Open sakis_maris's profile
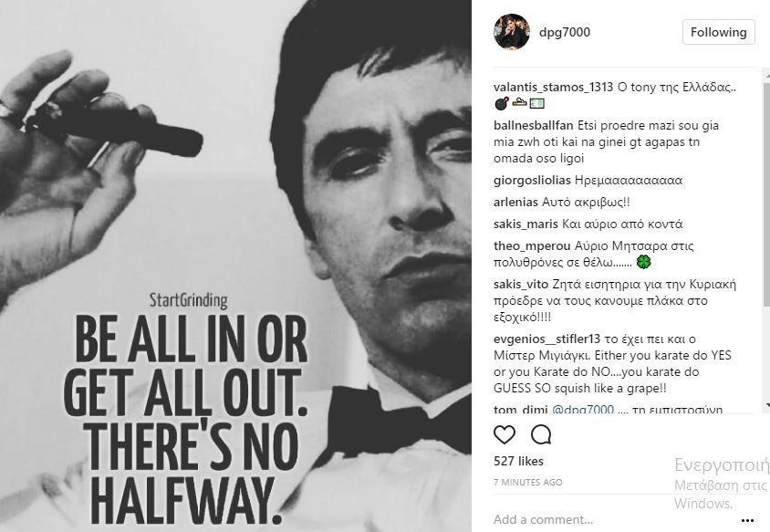Viewport: 770px width, 532px height. (x=525, y=223)
